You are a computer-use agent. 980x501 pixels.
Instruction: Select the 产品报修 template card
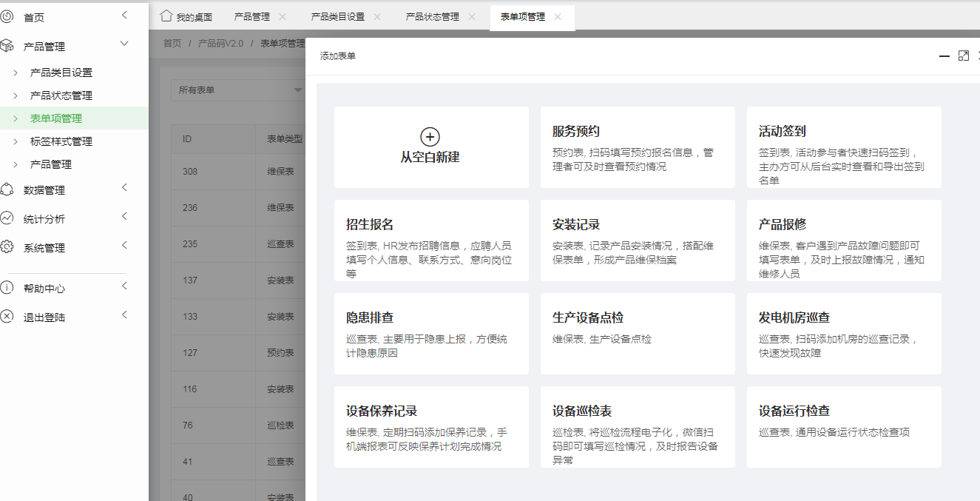(x=844, y=241)
